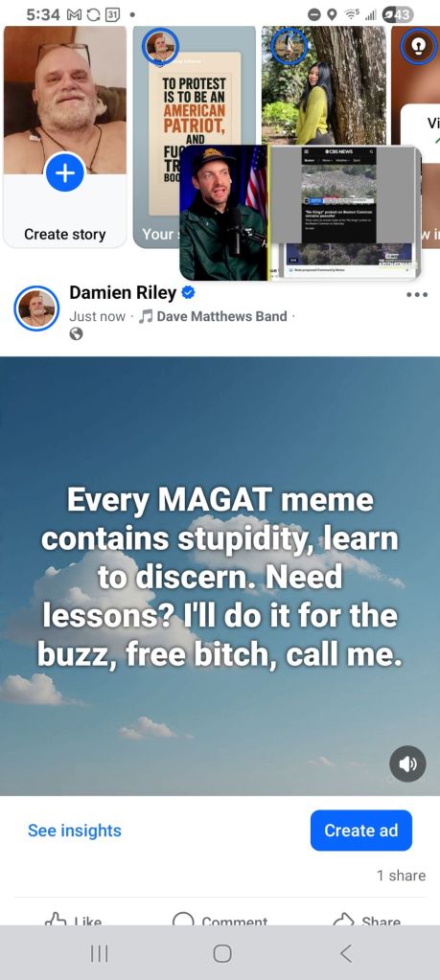Open the globe public audience icon

tap(76, 335)
